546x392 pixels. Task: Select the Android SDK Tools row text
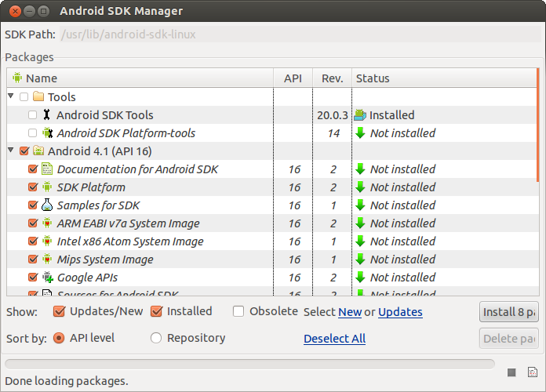coord(105,115)
